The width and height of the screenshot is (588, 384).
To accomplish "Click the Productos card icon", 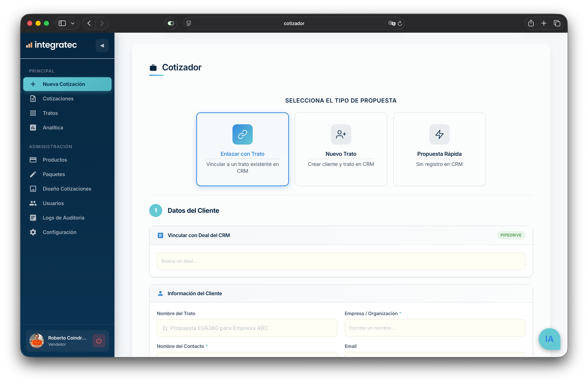I will click(33, 160).
